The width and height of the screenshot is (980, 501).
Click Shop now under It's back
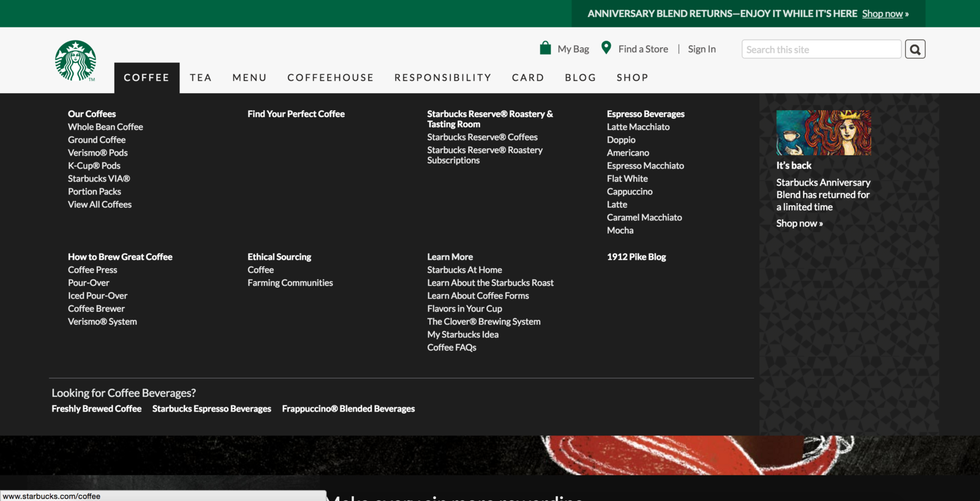(799, 224)
